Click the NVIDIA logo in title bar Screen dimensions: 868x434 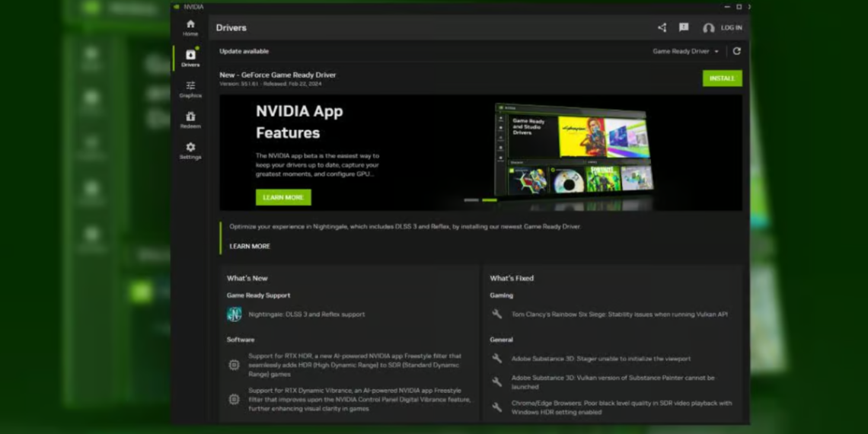(177, 7)
